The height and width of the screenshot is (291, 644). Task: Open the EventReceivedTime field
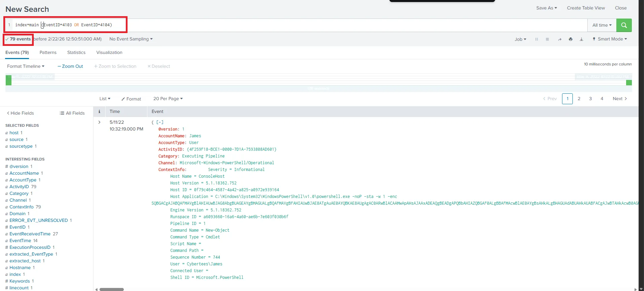[30, 234]
